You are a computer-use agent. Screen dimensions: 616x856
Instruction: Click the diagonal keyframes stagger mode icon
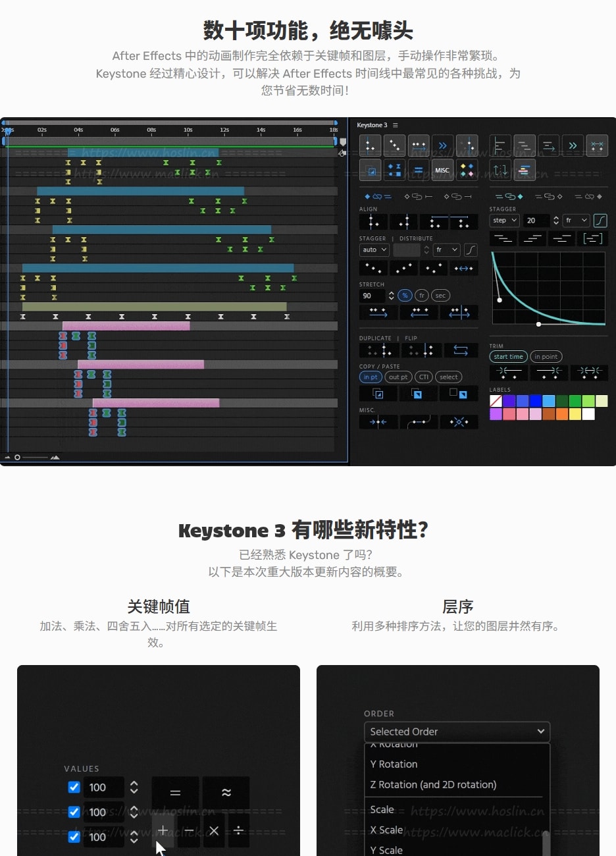tap(394, 146)
